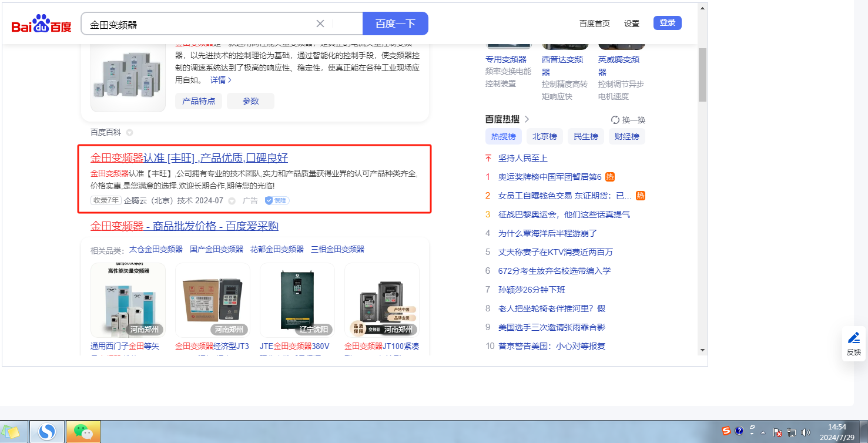Open the 通用西门子金田 product title link
This screenshot has width=868, height=443.
pyautogui.click(x=125, y=346)
